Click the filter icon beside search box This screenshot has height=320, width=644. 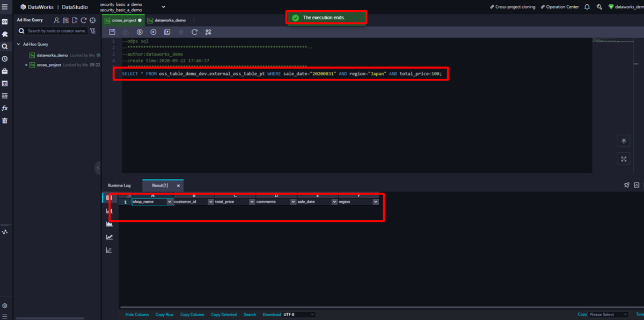(x=93, y=31)
